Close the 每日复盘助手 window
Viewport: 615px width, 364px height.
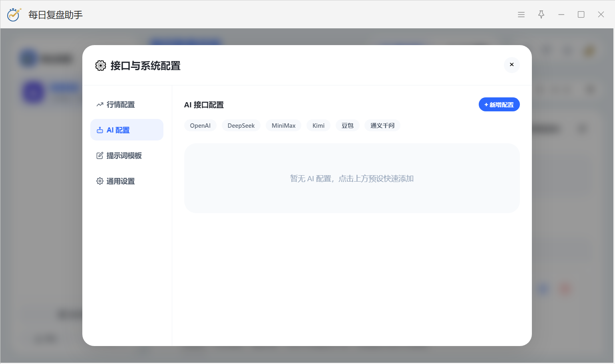601,15
